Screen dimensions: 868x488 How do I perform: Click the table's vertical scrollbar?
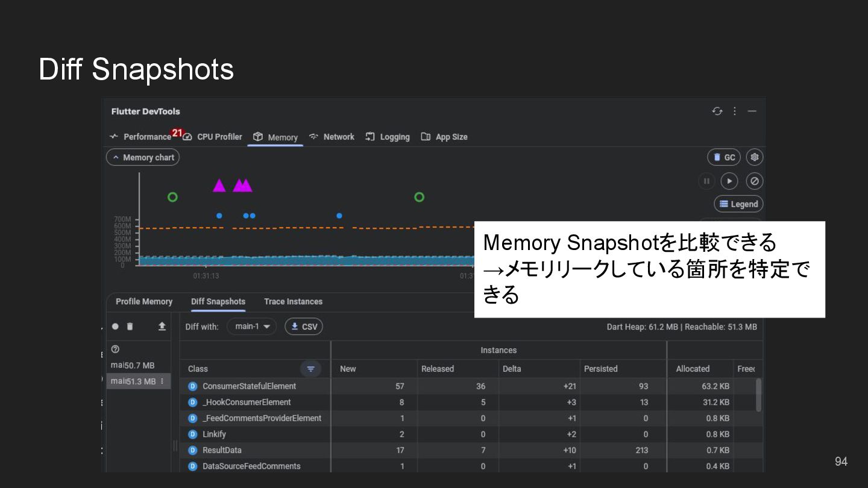click(758, 395)
